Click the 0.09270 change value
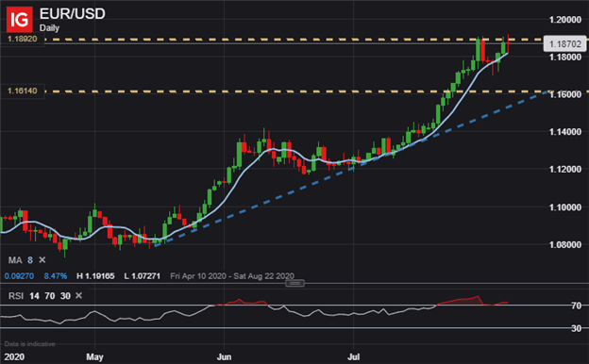The image size is (589, 364). 19,276
